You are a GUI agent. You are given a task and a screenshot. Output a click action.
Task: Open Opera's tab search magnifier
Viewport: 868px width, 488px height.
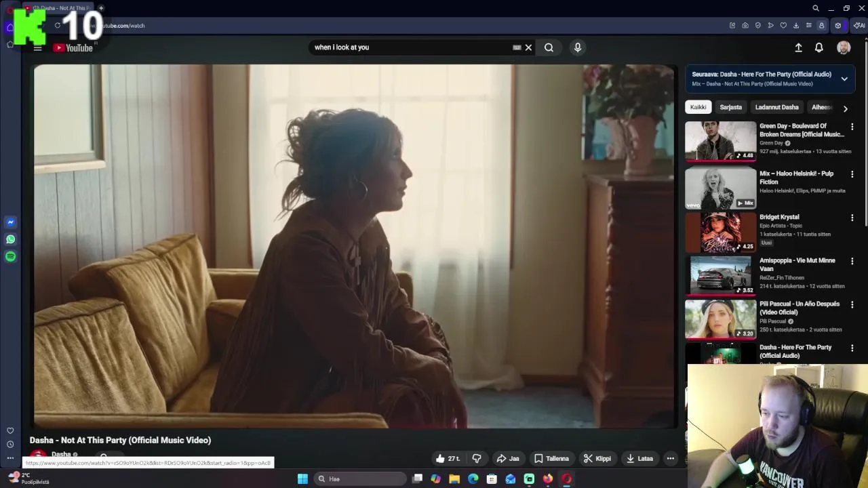(816, 8)
